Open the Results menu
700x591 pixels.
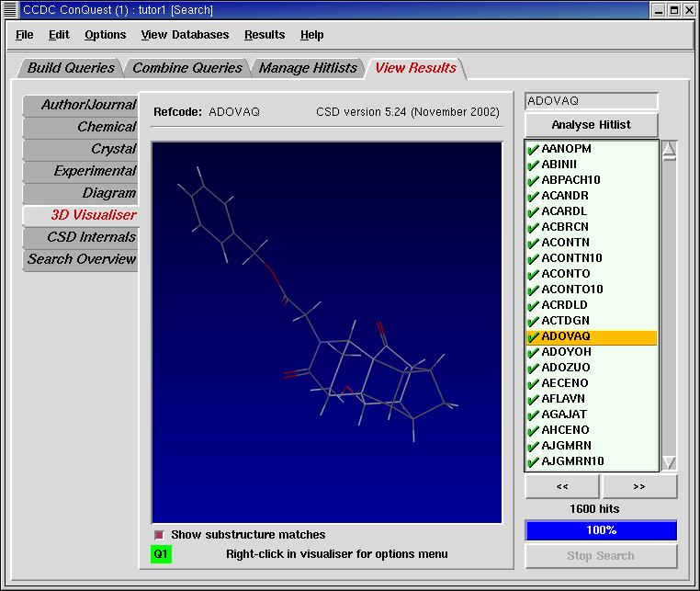265,35
